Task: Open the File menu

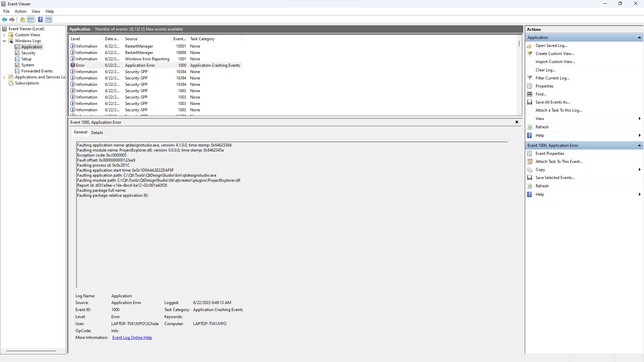Action: click(x=6, y=11)
